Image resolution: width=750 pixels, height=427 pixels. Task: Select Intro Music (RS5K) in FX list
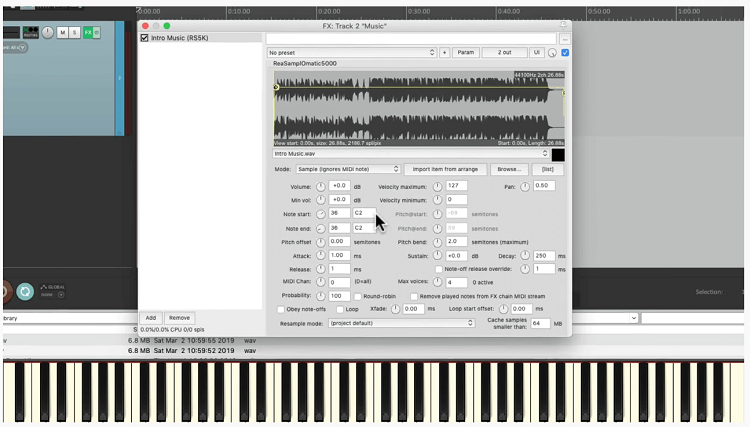pos(179,38)
